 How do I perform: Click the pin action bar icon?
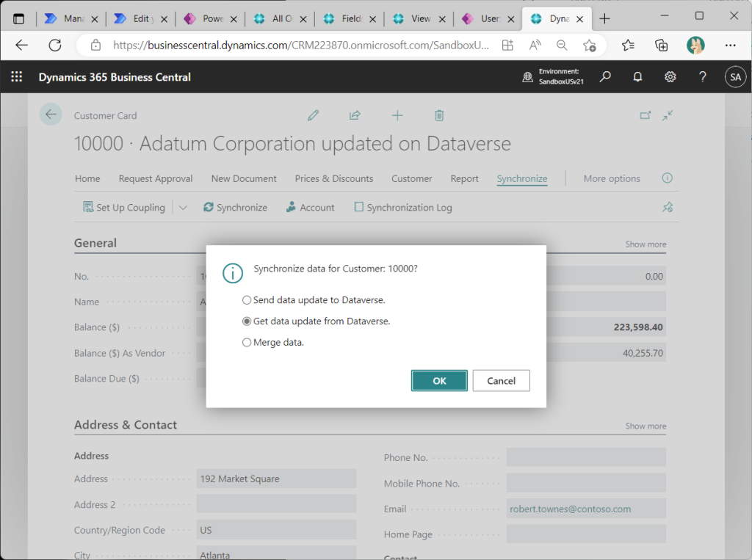[668, 207]
